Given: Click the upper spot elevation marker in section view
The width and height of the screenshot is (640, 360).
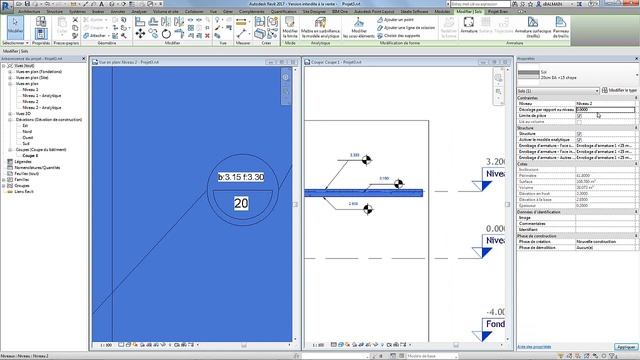Looking at the screenshot, I should coord(367,160).
